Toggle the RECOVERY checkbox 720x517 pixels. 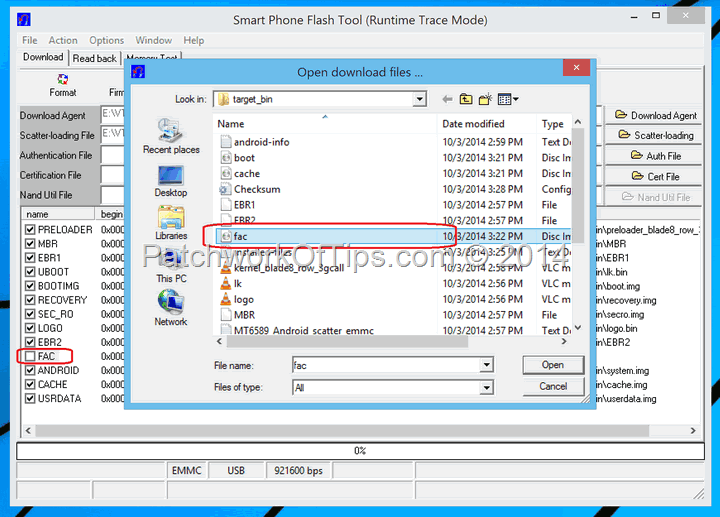pyautogui.click(x=30, y=300)
